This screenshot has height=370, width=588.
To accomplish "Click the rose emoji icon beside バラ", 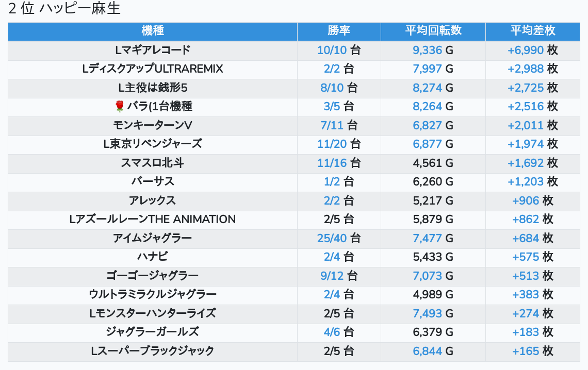I will coord(120,107).
